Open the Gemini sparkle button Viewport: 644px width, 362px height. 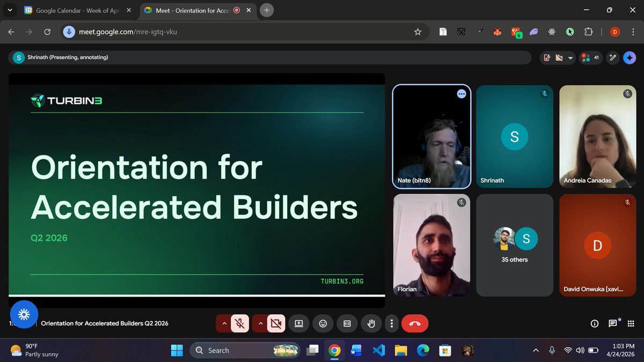(x=630, y=57)
